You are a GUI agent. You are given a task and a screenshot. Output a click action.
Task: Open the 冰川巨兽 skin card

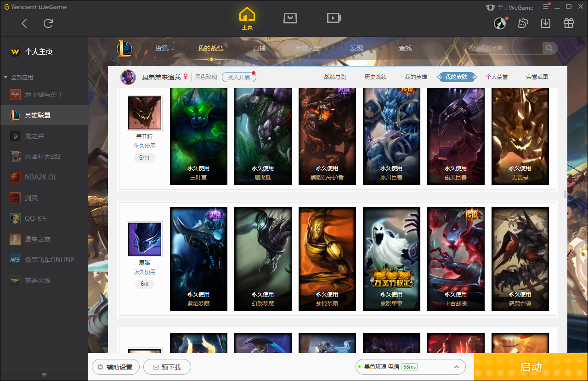click(x=391, y=136)
